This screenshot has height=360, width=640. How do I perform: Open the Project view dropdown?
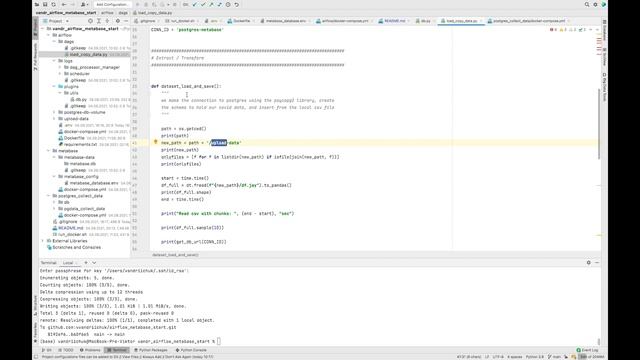(x=56, y=21)
